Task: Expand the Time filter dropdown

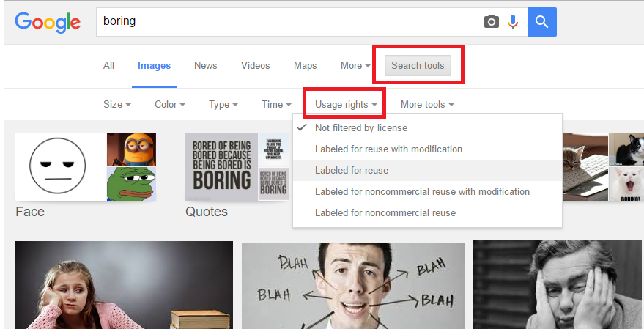Action: pyautogui.click(x=276, y=104)
